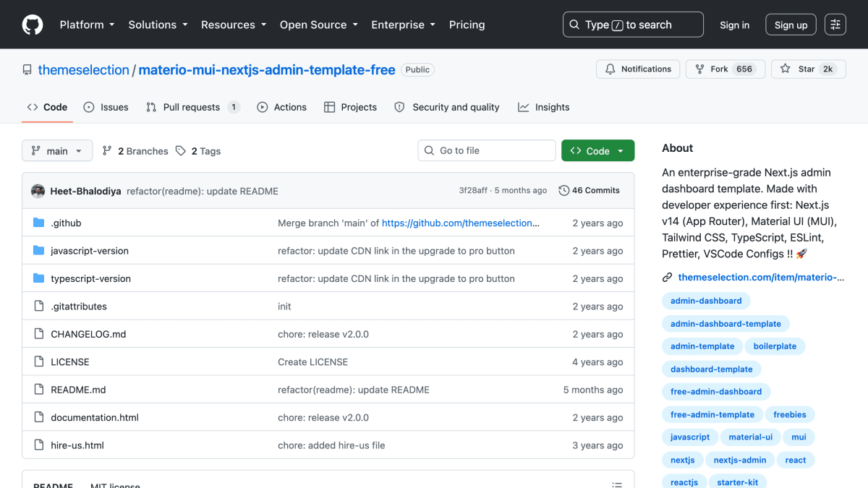This screenshot has width=868, height=488.
Task: Open the main branch selector dropdown
Action: pyautogui.click(x=57, y=150)
